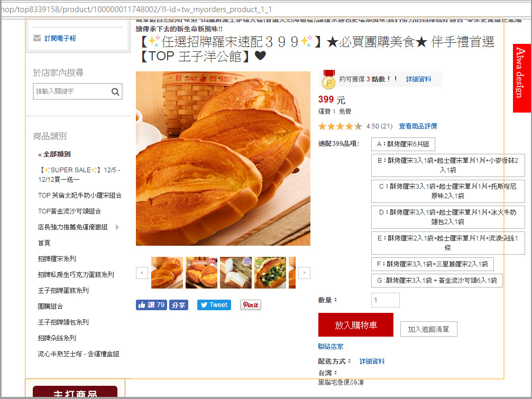Click the quantity input field
Screen dimensions: 532x399
click(386, 300)
